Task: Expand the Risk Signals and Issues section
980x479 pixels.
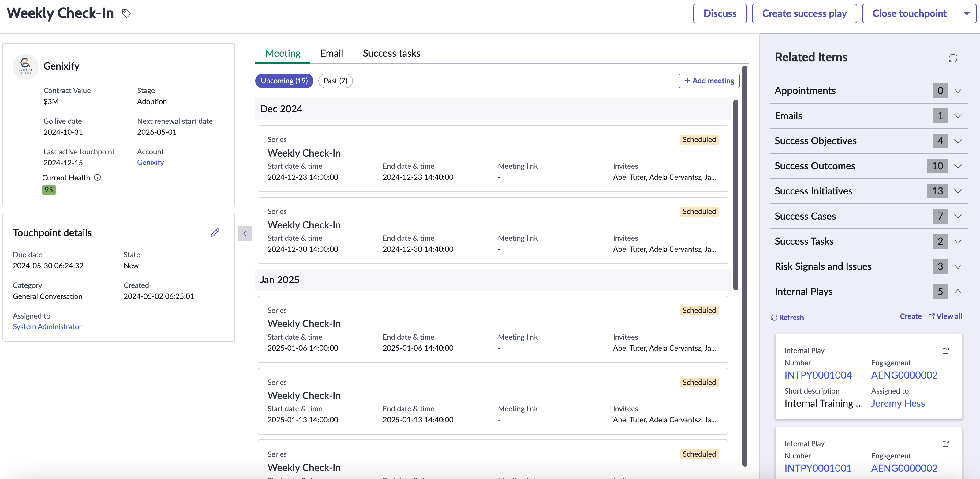Action: 958,266
